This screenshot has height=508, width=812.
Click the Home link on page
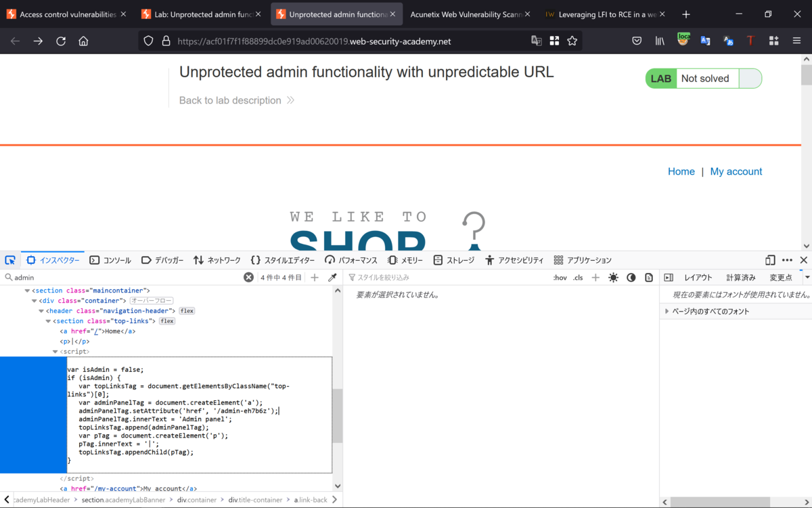(681, 171)
